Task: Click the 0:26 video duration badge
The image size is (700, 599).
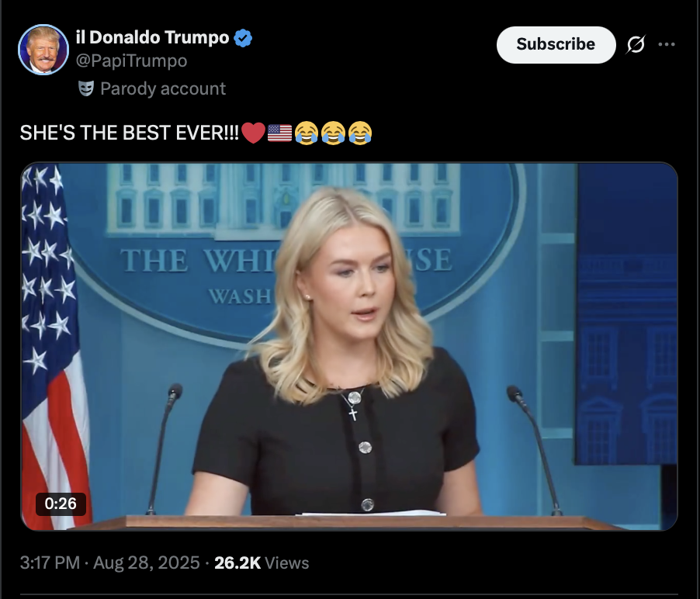Action: [61, 504]
